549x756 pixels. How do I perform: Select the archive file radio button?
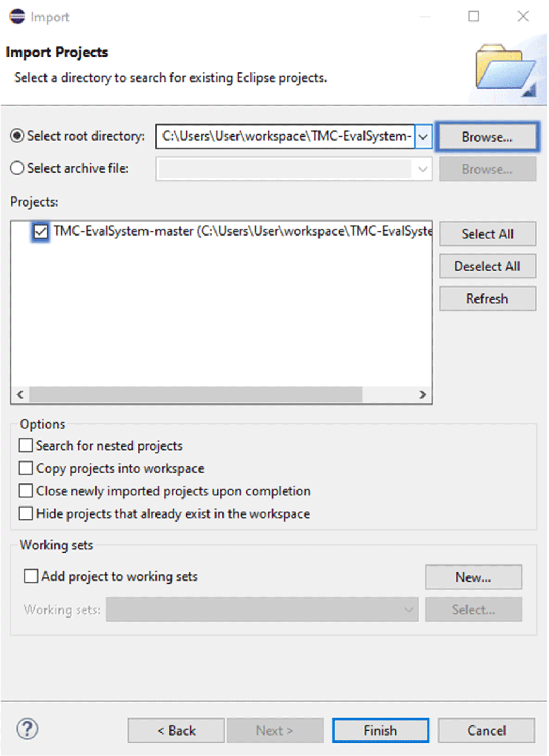point(17,168)
